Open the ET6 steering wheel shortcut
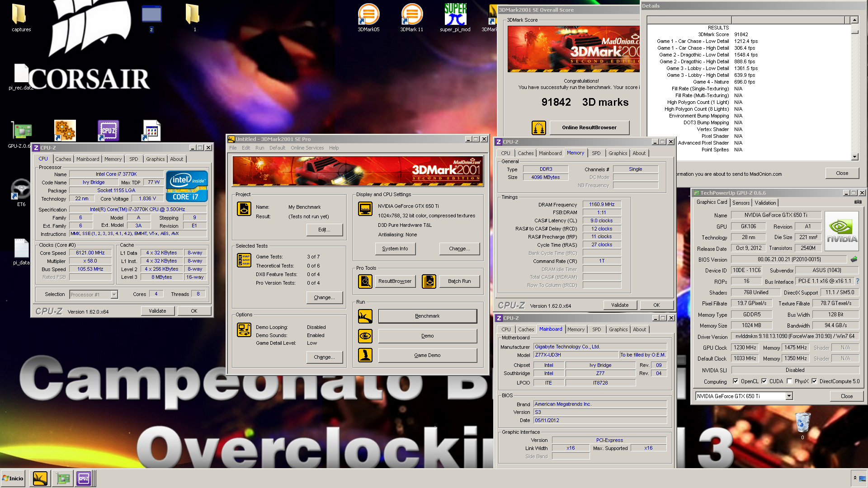This screenshot has height=488, width=868. click(21, 192)
